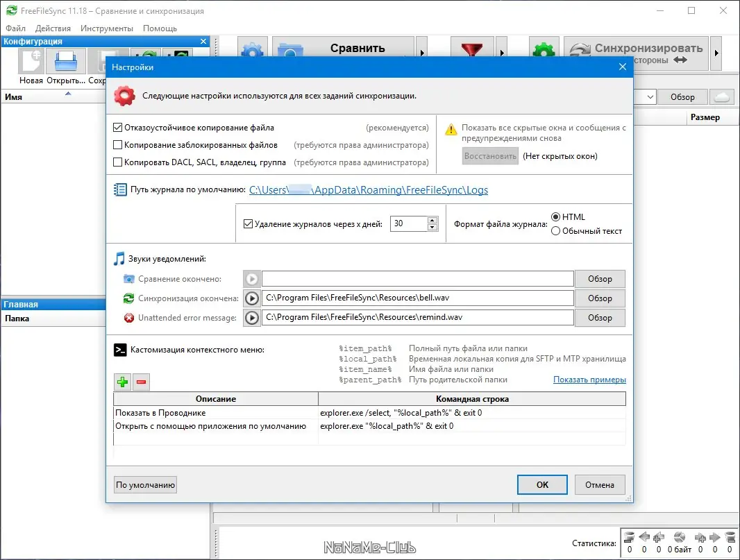Enable Копировать DACL, SACL checkbox
The height and width of the screenshot is (560, 740).
118,162
